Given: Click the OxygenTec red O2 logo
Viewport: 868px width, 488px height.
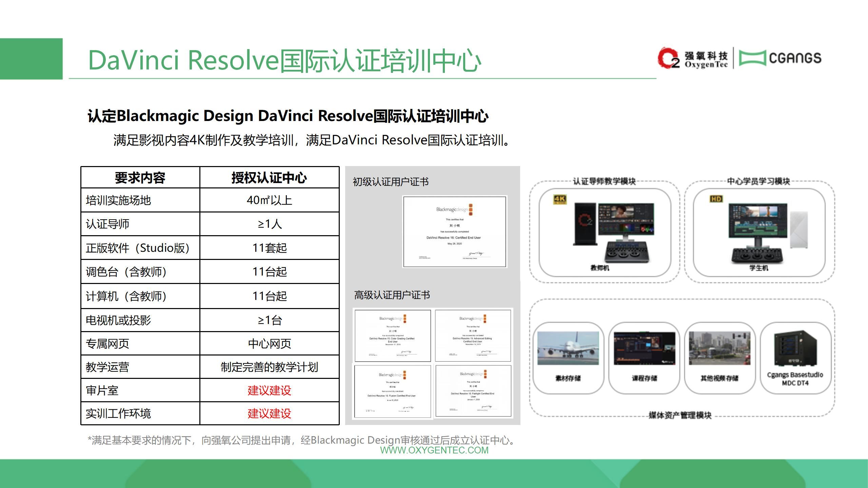Looking at the screenshot, I should click(x=668, y=58).
